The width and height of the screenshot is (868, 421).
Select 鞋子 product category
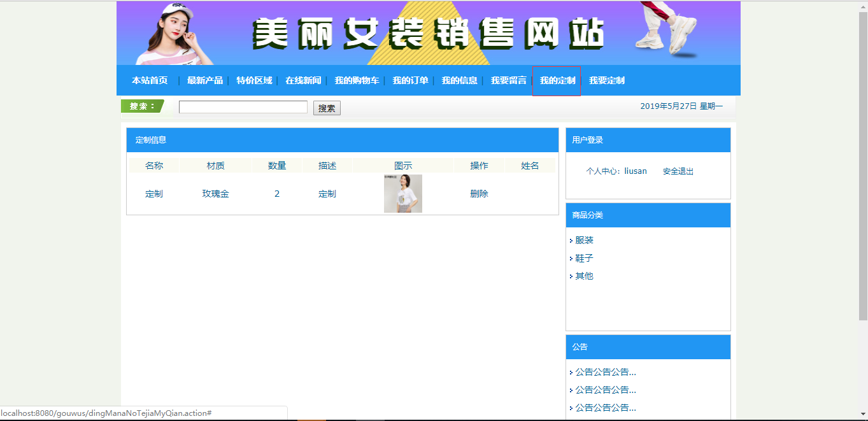pyautogui.click(x=584, y=258)
